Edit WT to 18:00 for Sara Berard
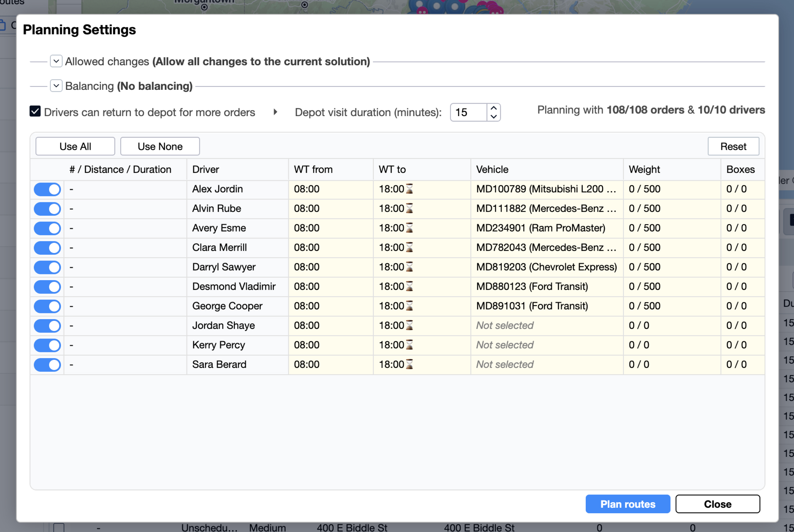794x532 pixels. [x=422, y=364]
